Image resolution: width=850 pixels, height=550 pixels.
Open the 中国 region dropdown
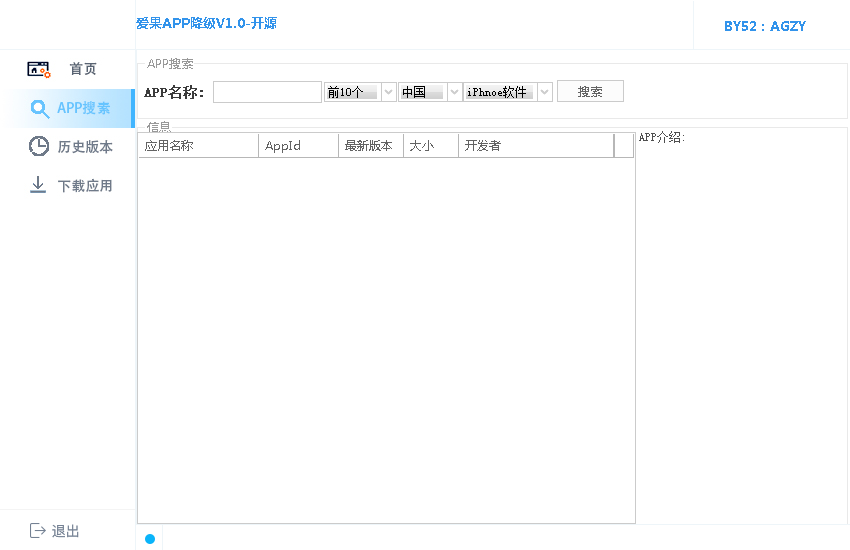[430, 92]
